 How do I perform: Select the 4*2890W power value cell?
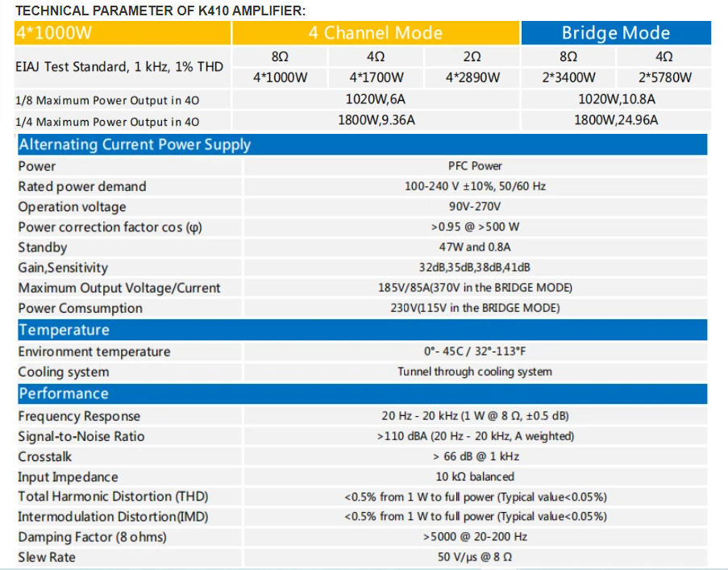tap(472, 78)
